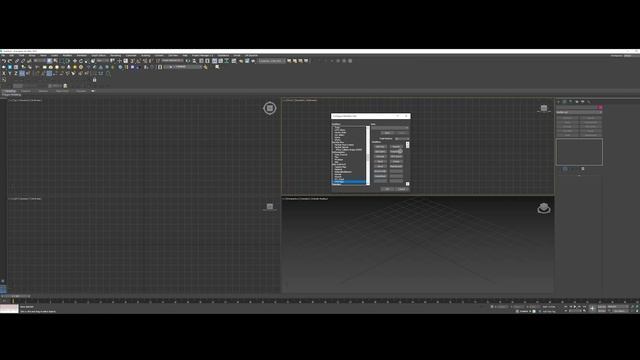This screenshot has height=360, width=640.
Task: Switch to the Freeform ribbon tab
Action: point(26,91)
